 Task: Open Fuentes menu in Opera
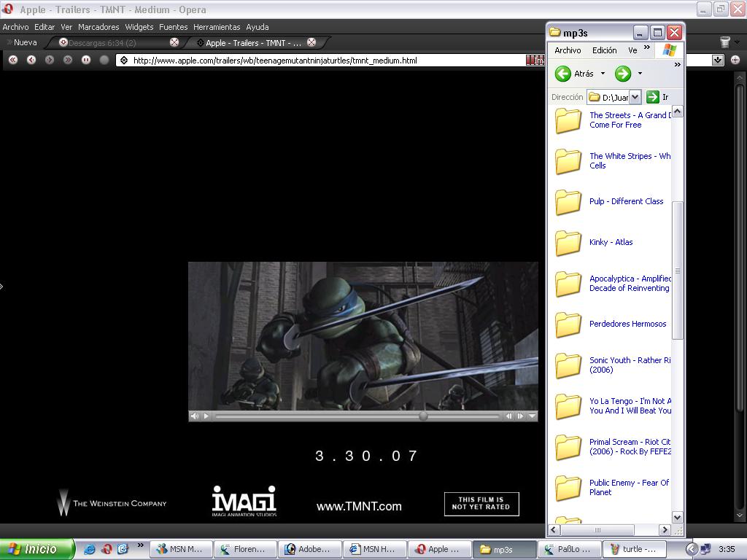174,27
